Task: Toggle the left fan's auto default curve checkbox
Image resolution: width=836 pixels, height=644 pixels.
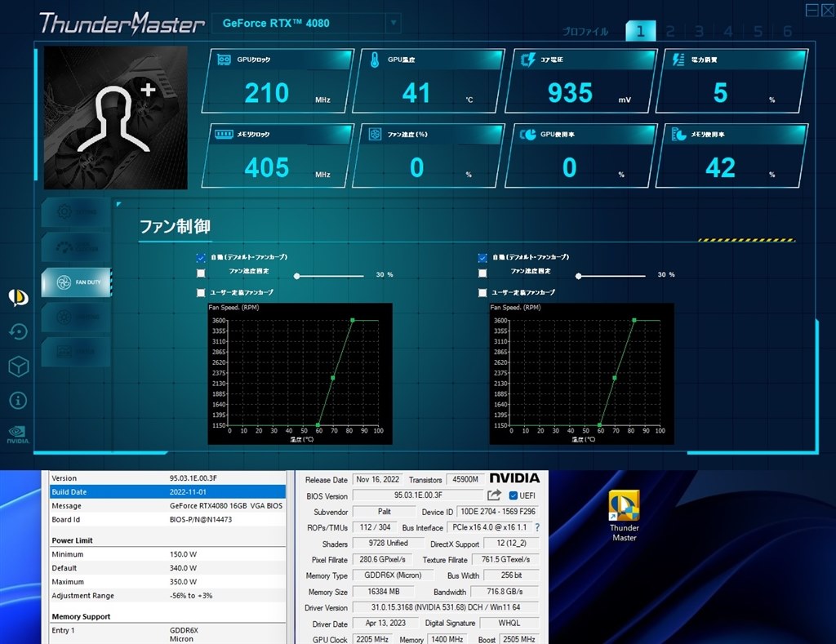Action: (x=201, y=258)
